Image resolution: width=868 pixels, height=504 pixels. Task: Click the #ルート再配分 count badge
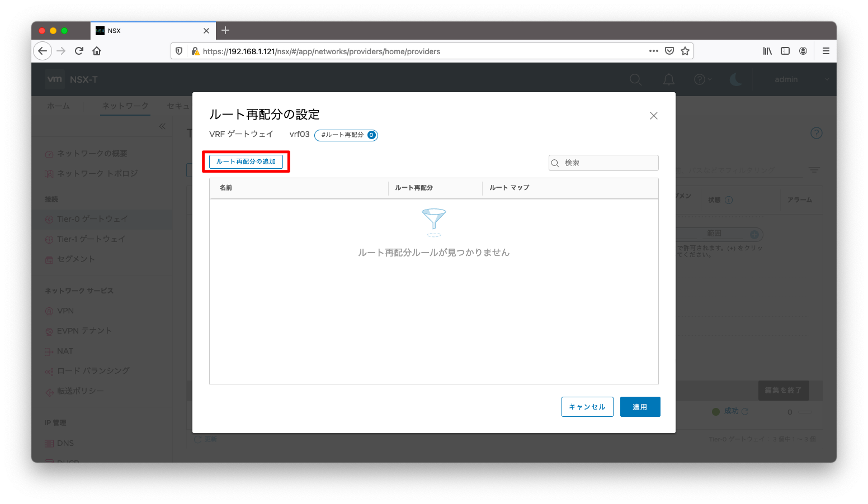346,135
